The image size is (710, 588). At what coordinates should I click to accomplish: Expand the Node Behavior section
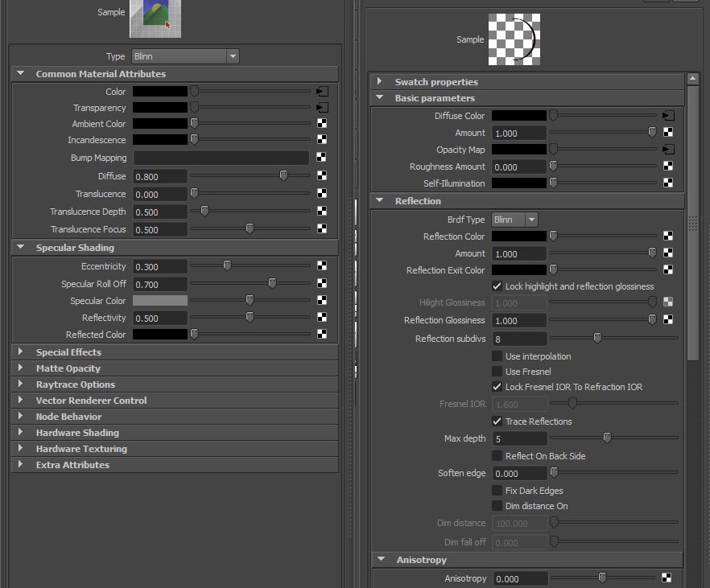[x=20, y=416]
